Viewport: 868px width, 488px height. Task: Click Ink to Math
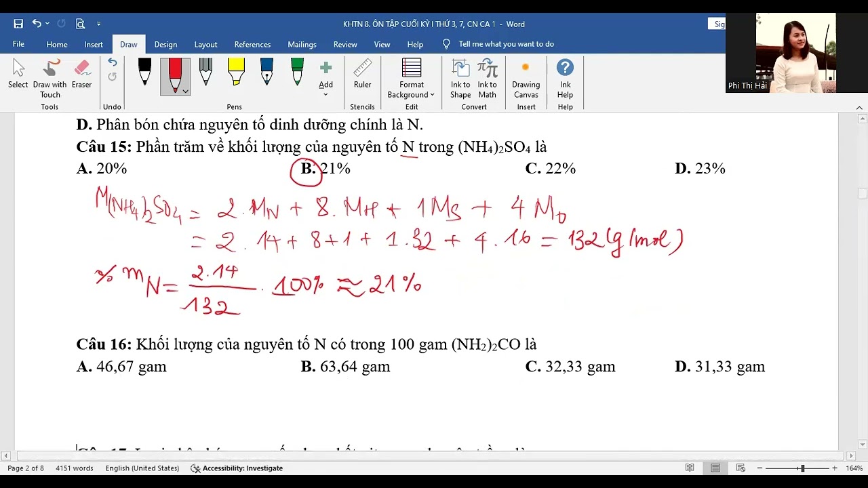487,79
